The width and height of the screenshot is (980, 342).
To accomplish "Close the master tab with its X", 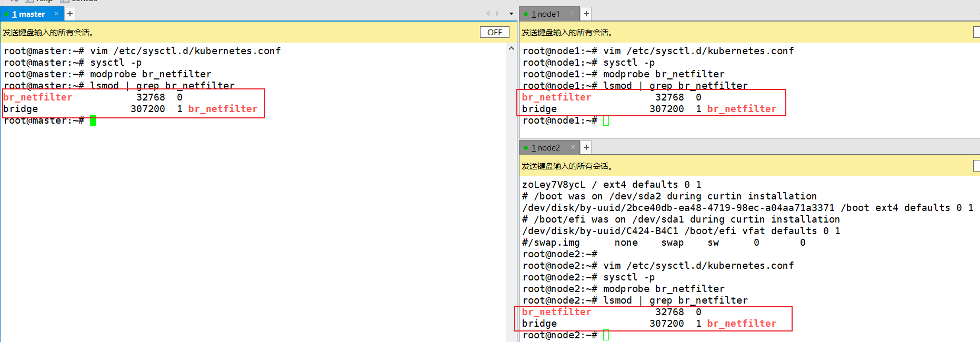I will point(56,14).
